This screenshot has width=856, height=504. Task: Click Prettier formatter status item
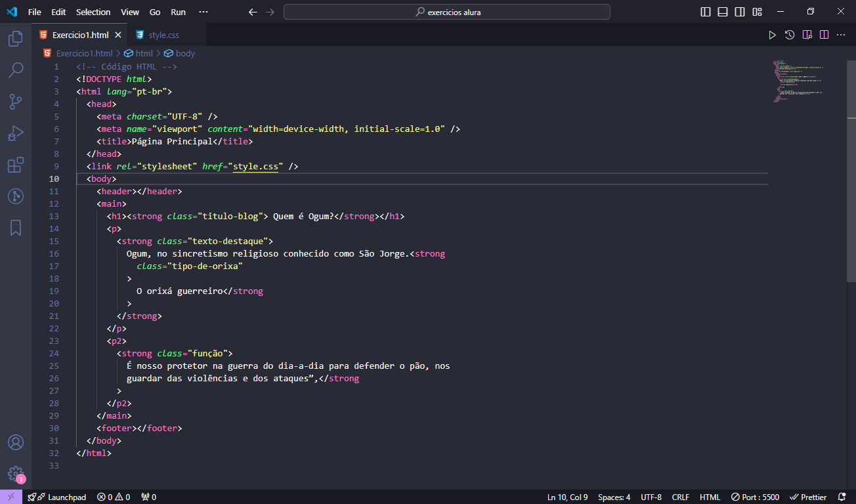(808, 497)
